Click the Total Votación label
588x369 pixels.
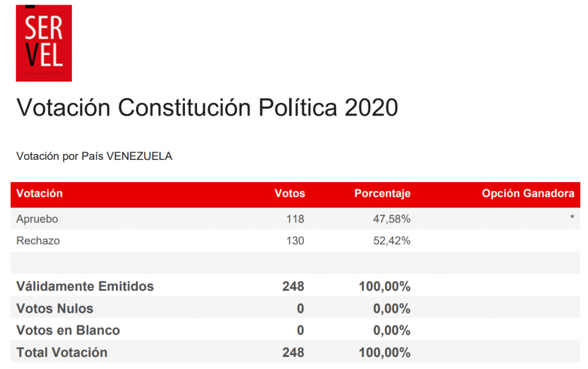(62, 352)
